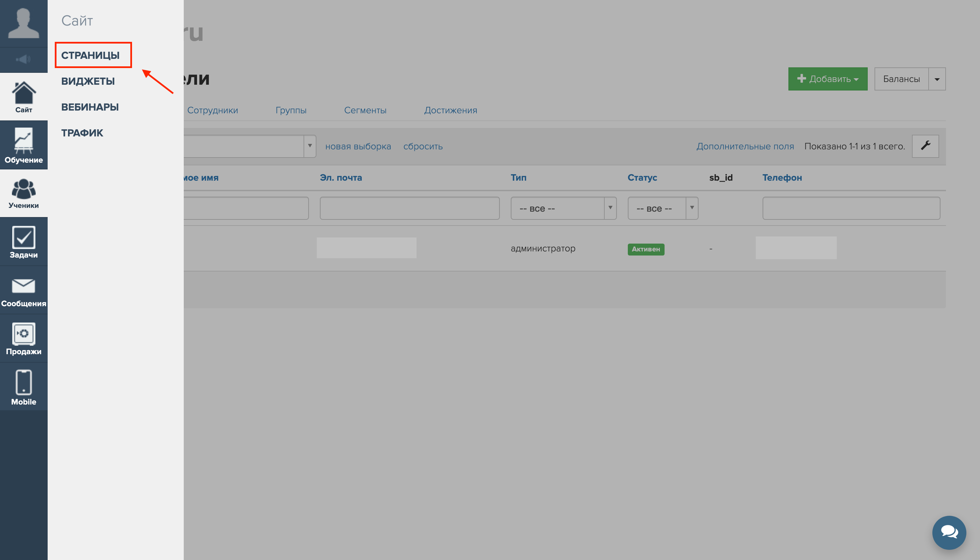Select ВИДЖЕТЫ in the Сайт menu
Screen dimensions: 980x560
point(88,81)
